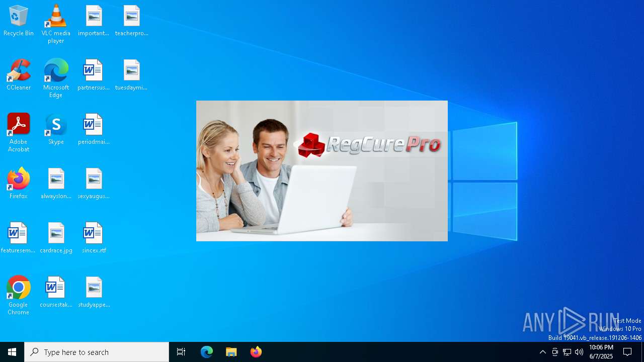
Task: Open the Windows Start menu
Action: (12, 352)
